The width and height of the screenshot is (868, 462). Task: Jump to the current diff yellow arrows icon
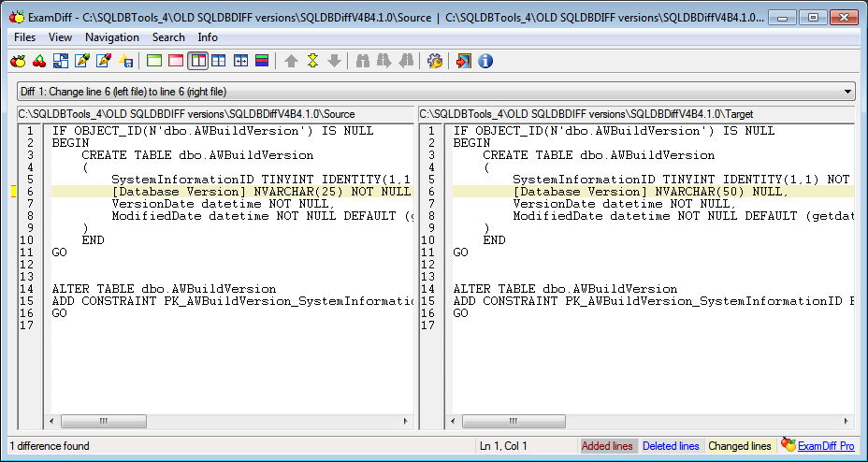coord(312,61)
